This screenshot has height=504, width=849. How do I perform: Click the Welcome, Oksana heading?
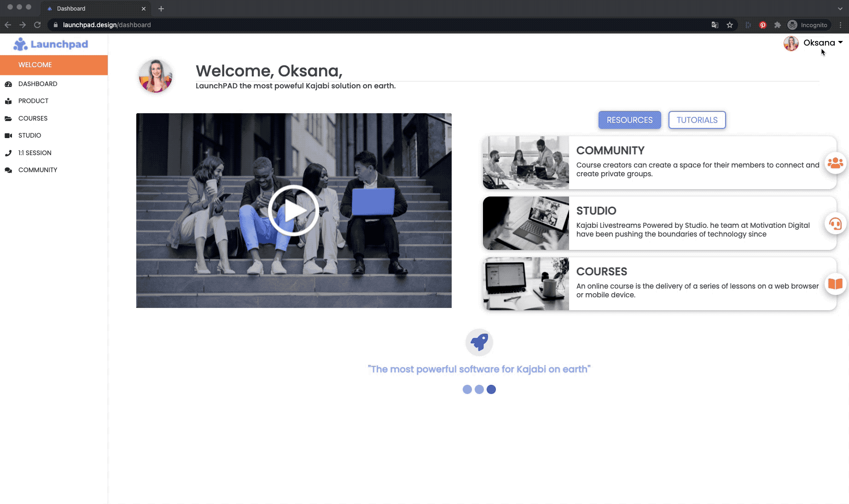269,71
